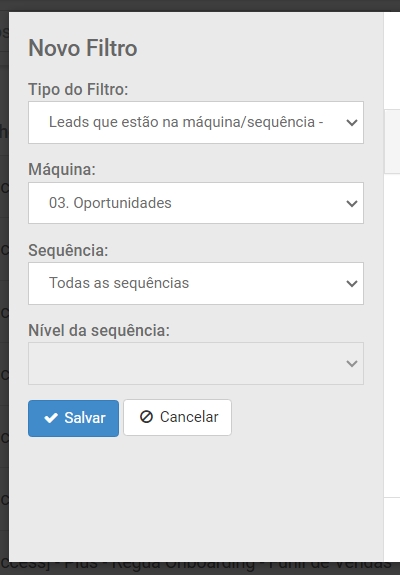The height and width of the screenshot is (575, 400).
Task: Click the Nível da sequência label
Action: [99, 330]
